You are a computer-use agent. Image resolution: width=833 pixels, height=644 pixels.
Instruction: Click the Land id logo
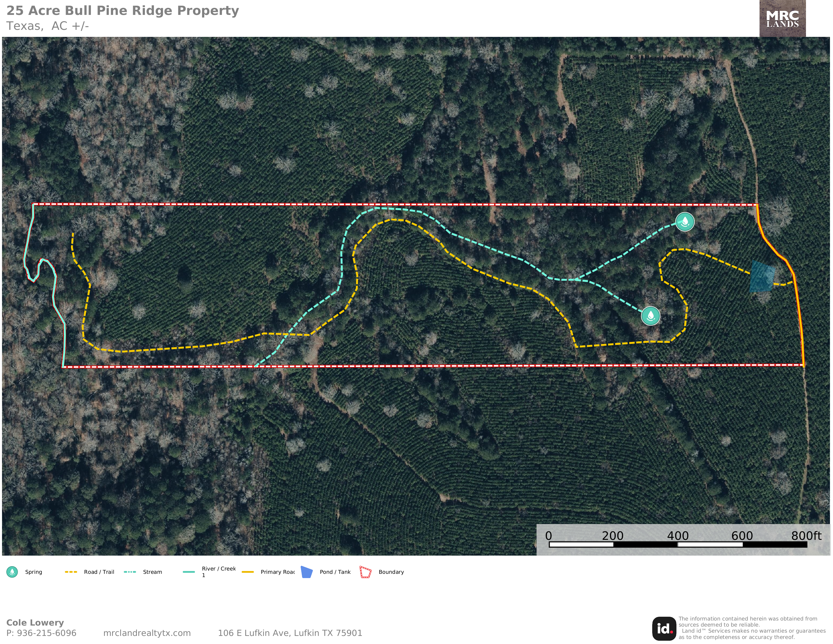click(664, 629)
